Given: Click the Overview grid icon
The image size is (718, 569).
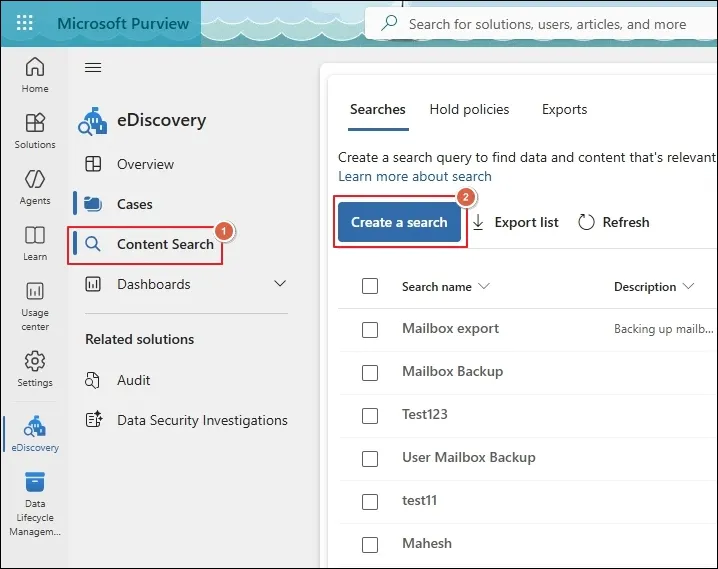Looking at the screenshot, I should (x=93, y=164).
